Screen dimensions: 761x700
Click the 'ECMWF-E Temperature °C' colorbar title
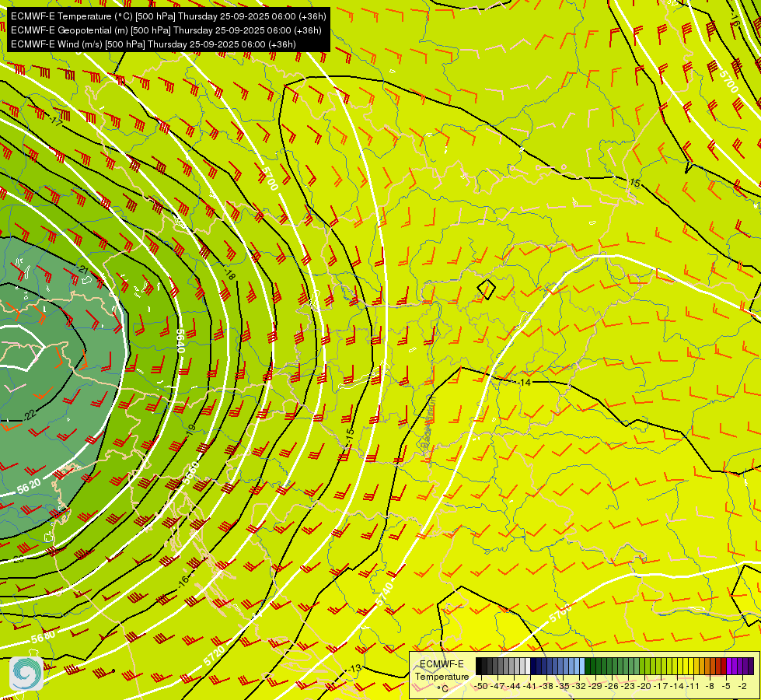click(x=442, y=676)
